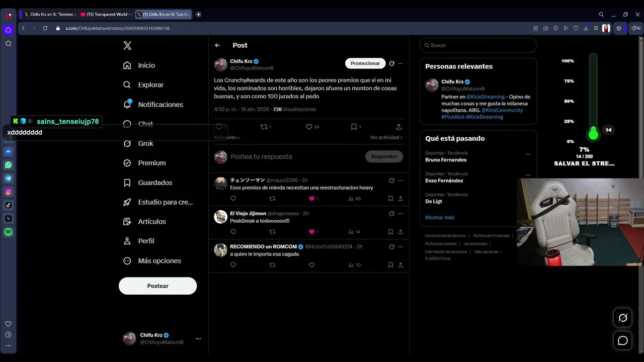Open the browser snapshot camera tool
Viewport: 644px width, 362px height.
546,28
